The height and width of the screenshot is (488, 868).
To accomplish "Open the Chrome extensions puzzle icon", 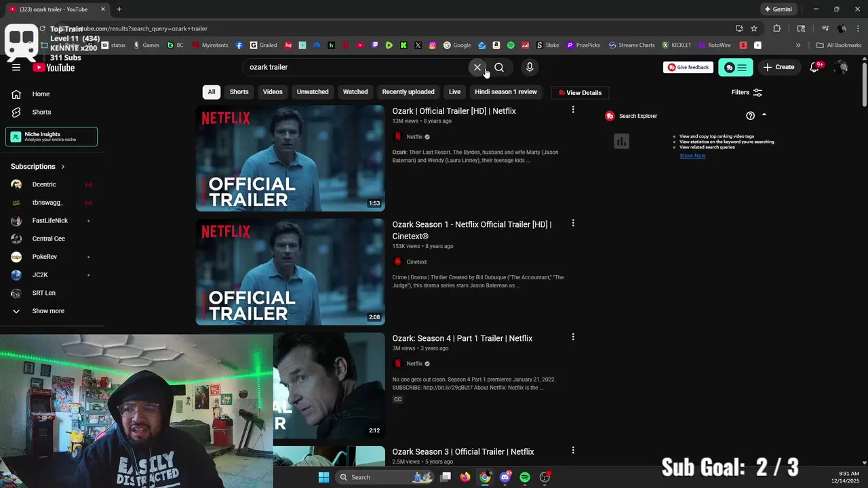I will 777,28.
